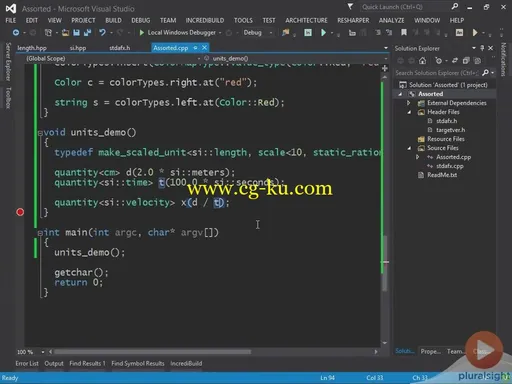This screenshot has width=512, height=384.
Task: Open the ARCHITECTURE menu
Action: (x=306, y=20)
